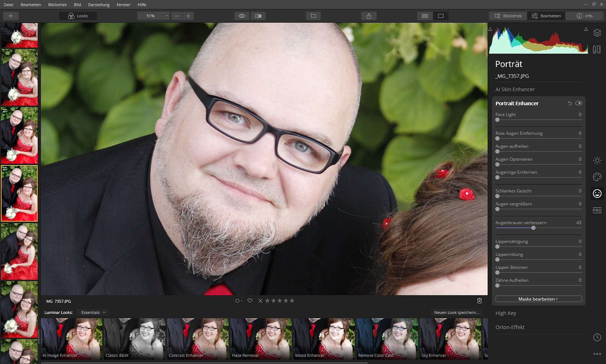Screen dimensions: 606x364
Task: Enable the before/after compare split view
Action: [258, 16]
